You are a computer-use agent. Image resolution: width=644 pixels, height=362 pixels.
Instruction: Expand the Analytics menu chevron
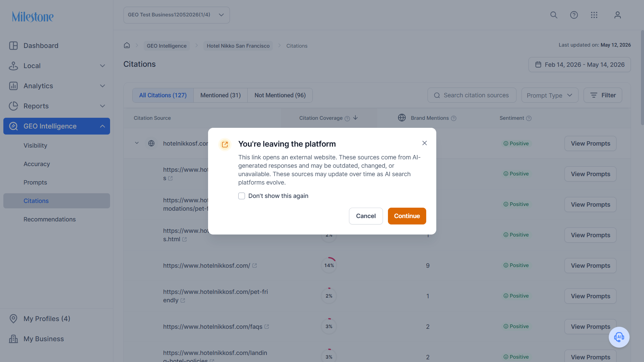click(103, 86)
